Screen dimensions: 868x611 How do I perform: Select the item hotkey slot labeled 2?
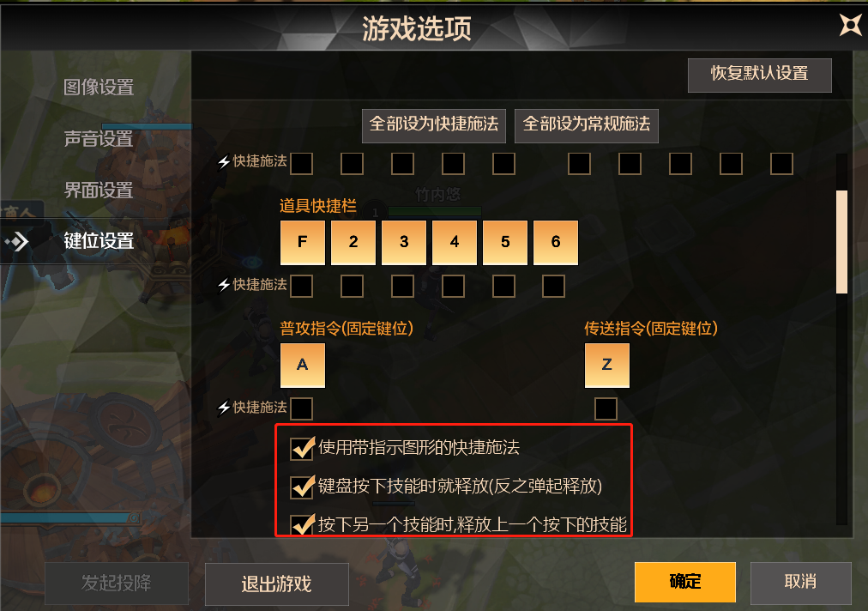353,242
